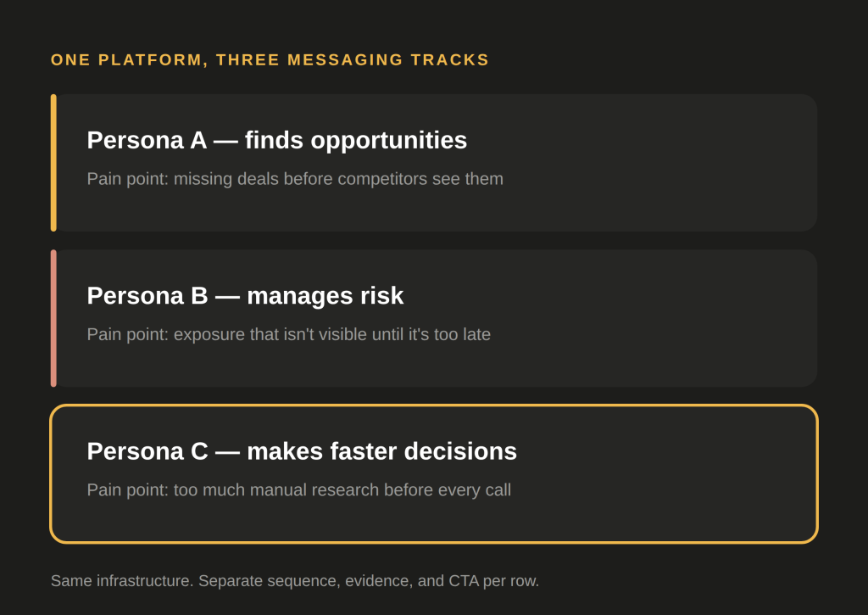
Task: Click the Persona C pain point about manual research
Action: (299, 489)
